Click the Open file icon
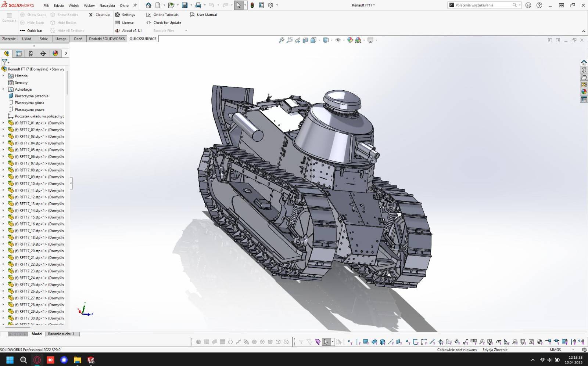Image resolution: width=588 pixels, height=366 pixels. [x=171, y=5]
